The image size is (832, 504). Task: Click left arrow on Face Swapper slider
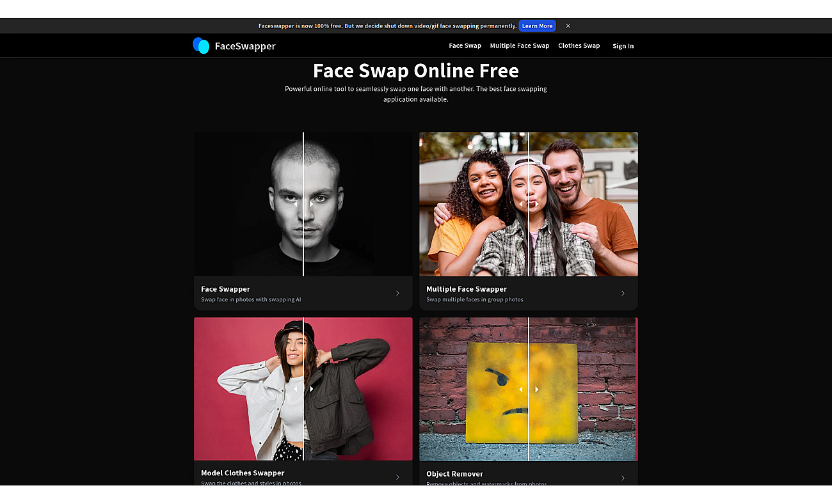tap(295, 204)
